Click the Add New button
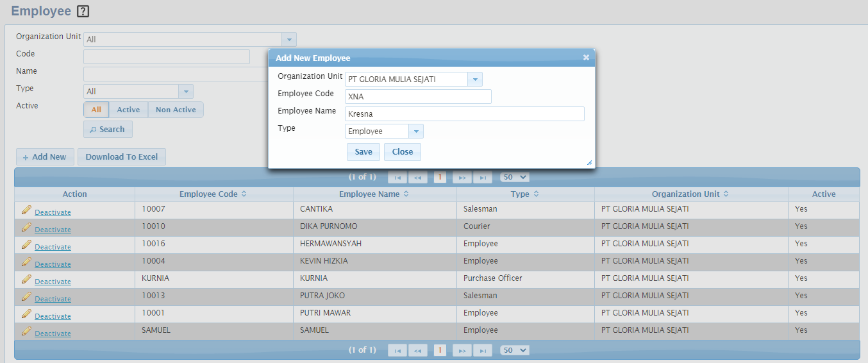 (x=44, y=157)
